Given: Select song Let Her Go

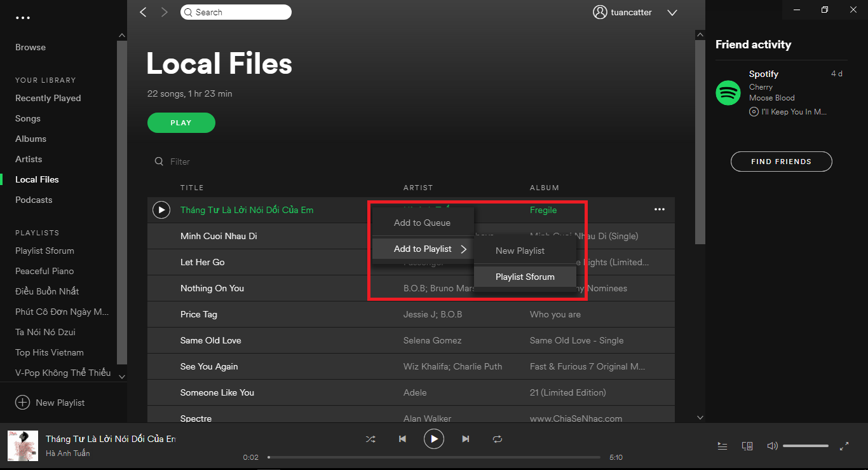Looking at the screenshot, I should tap(202, 262).
